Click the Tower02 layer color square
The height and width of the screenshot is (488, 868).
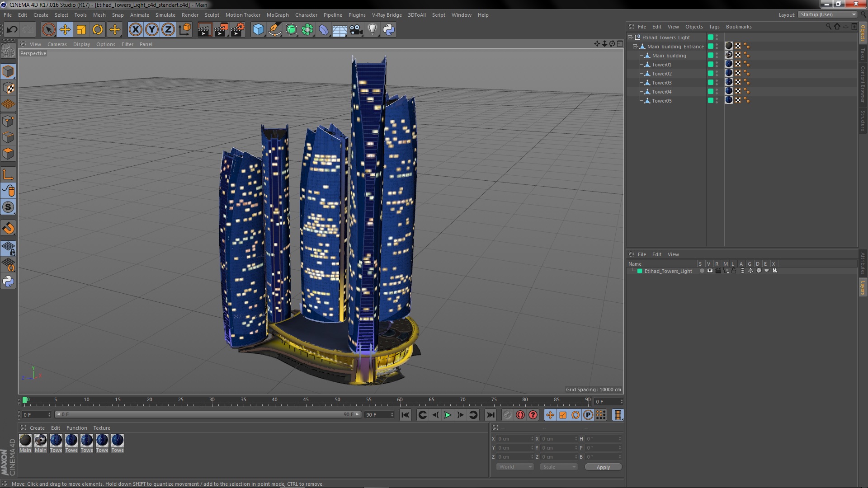(711, 74)
